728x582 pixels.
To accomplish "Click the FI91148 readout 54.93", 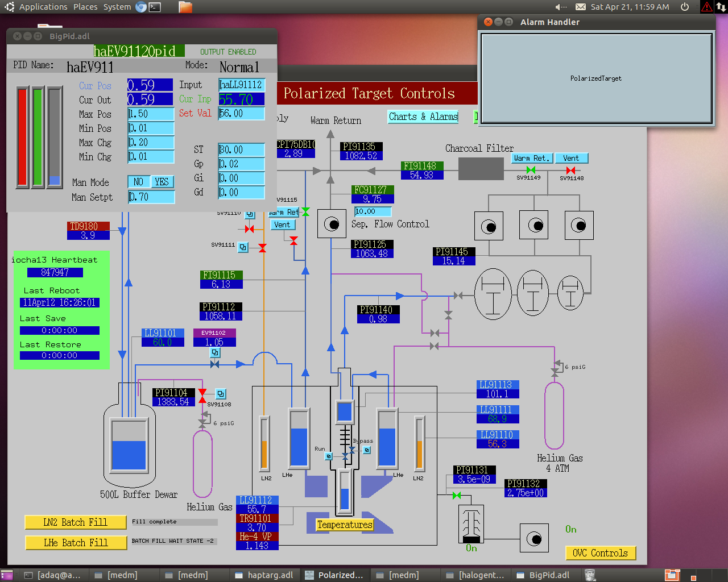I will (x=421, y=175).
